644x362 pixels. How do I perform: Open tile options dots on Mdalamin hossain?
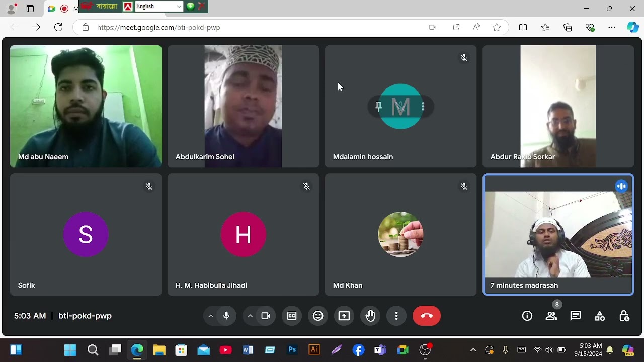[423, 106]
